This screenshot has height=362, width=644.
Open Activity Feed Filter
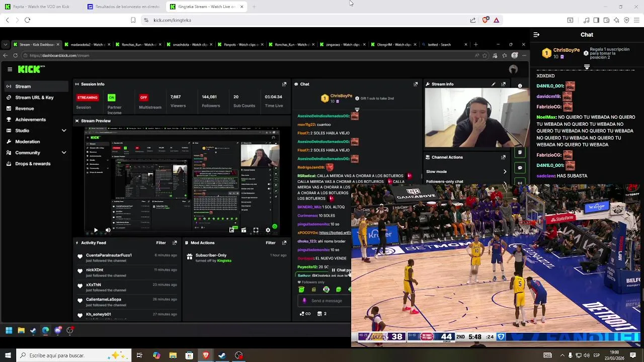pyautogui.click(x=161, y=243)
